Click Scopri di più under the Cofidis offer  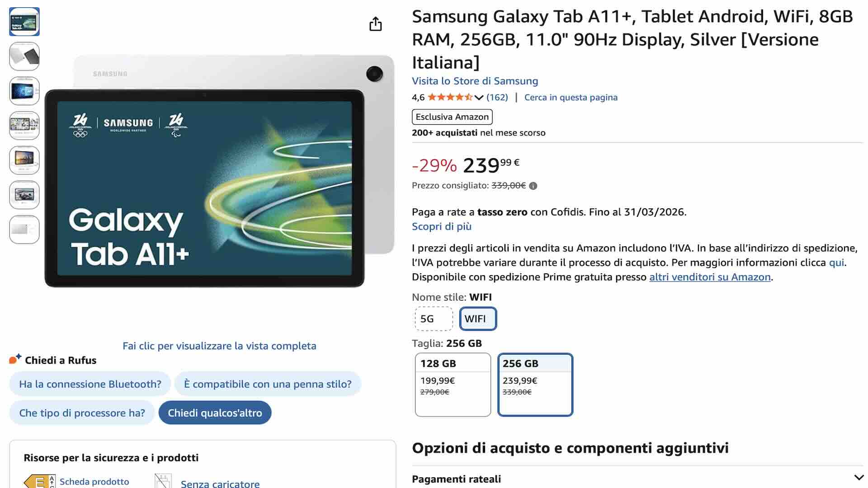click(441, 226)
